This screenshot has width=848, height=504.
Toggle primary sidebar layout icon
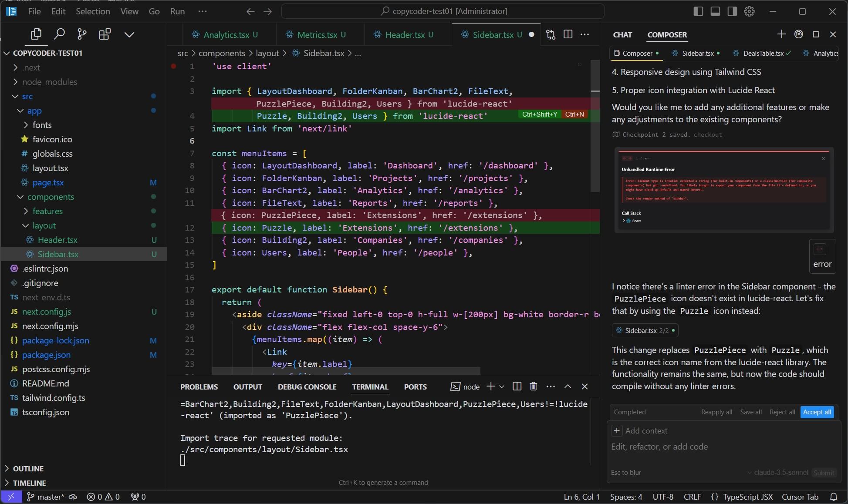point(698,11)
